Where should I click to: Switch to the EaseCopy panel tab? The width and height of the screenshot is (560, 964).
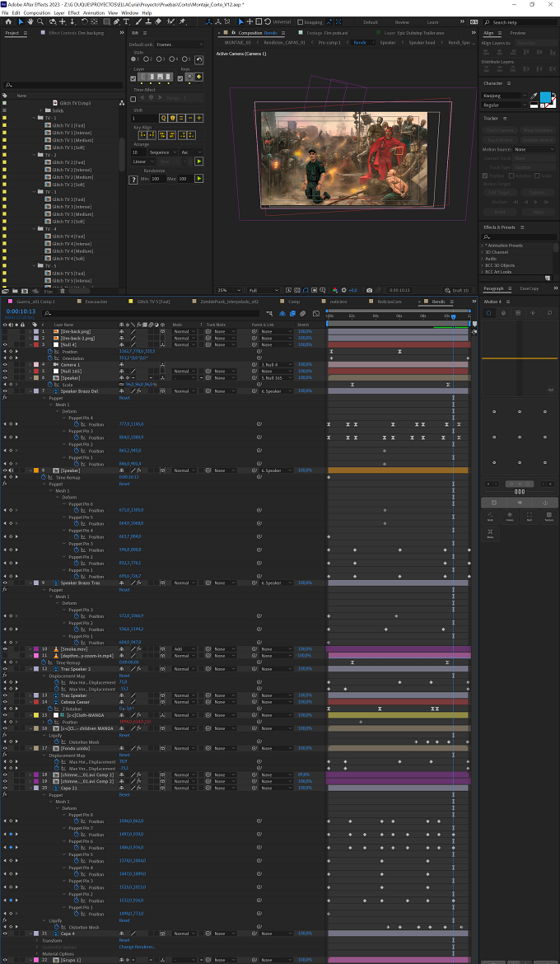pos(529,288)
